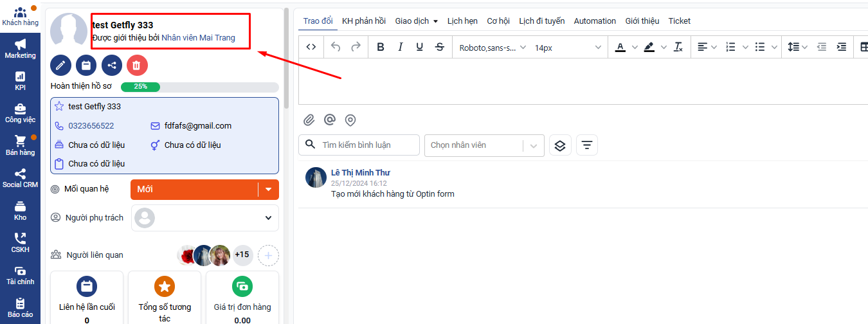Click the @ mention icon

(330, 120)
